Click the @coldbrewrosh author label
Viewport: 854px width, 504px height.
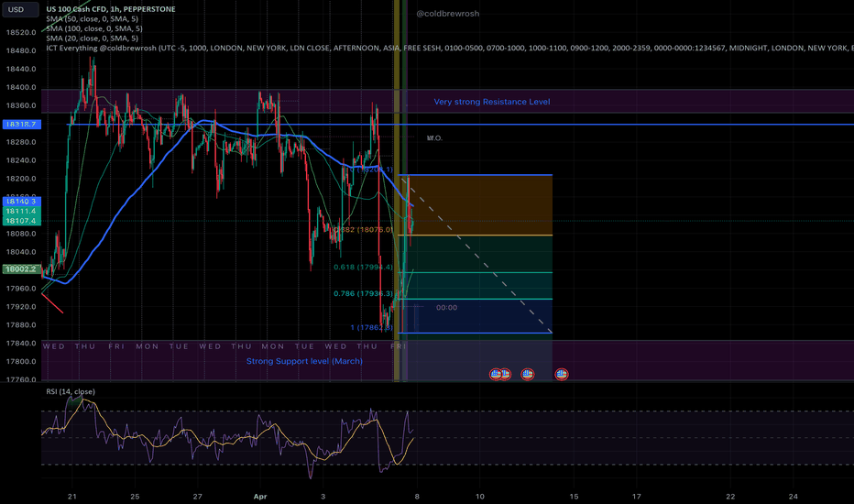(448, 14)
